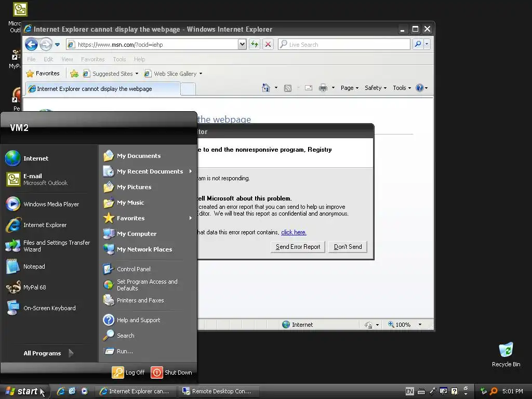
Task: Open recent pages dropdown beside Forward button
Action: [57, 45]
